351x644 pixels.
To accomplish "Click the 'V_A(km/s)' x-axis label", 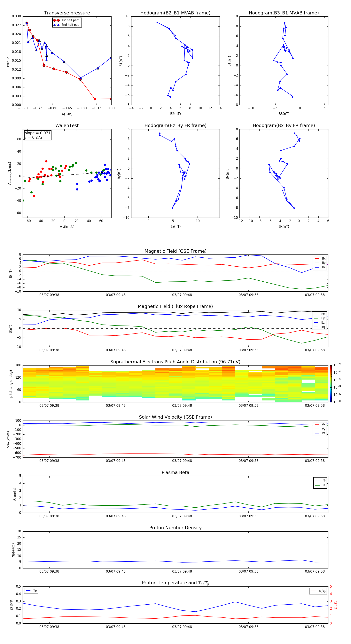I will click(67, 227).
